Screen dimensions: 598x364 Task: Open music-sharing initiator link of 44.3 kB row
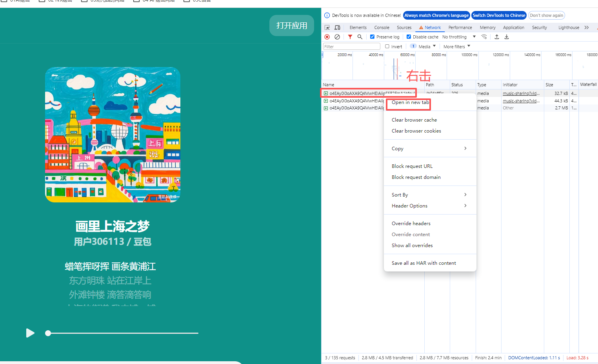(x=521, y=101)
